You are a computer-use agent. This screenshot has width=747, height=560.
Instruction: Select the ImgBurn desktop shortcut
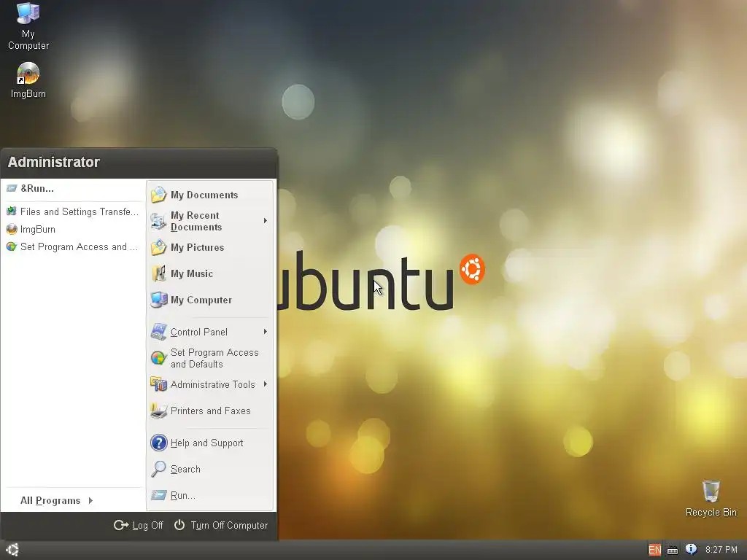(x=28, y=80)
